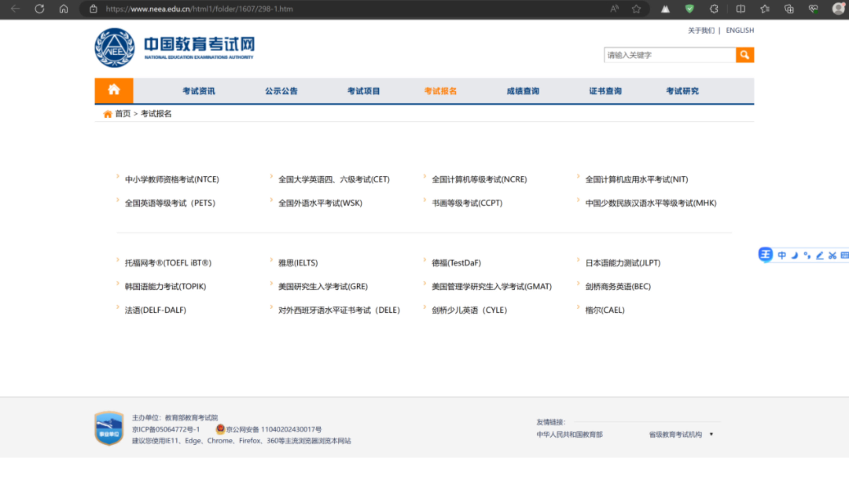Open split screen icon in browser toolbar

click(740, 9)
